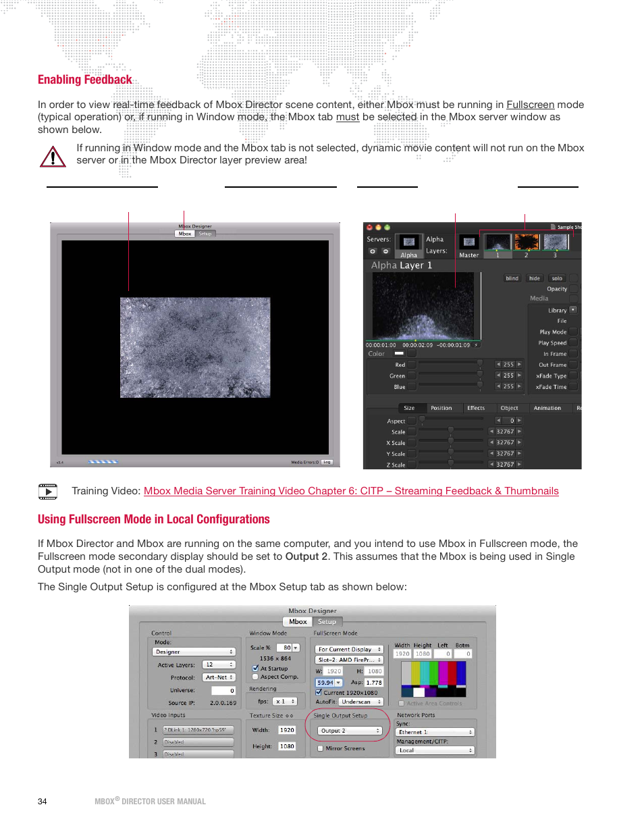
Task: Click the Blue color slider
Action: (451, 386)
